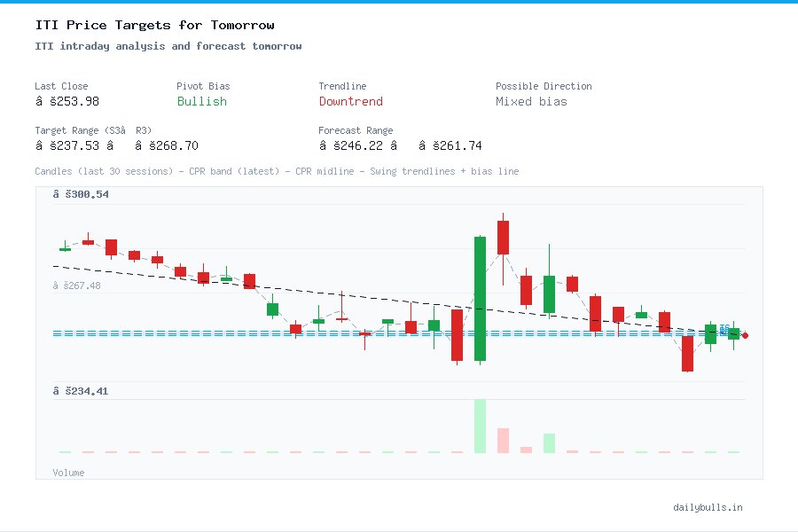798x532 pixels.
Task: Click the ITI Price Targets heading
Action: point(154,25)
